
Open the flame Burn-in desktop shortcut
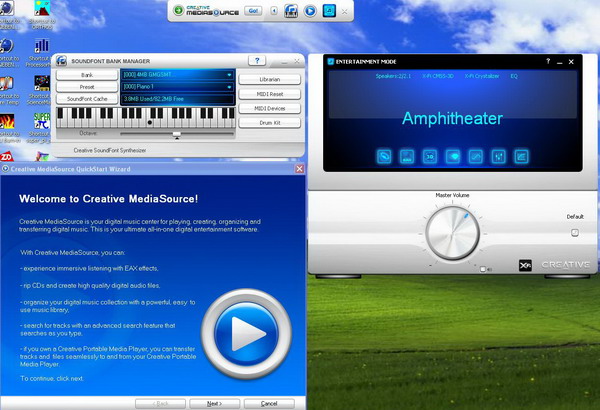coord(7,121)
